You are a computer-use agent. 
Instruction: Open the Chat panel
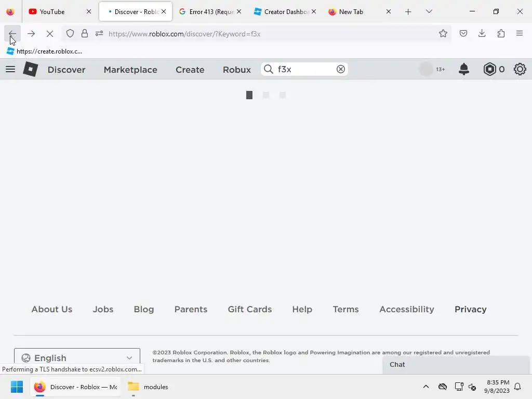456,365
